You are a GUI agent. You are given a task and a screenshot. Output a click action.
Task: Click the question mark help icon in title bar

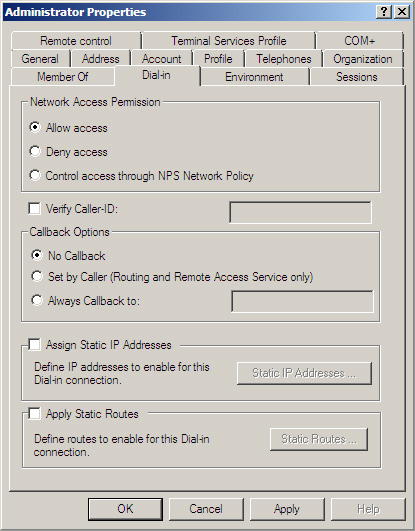coord(384,12)
